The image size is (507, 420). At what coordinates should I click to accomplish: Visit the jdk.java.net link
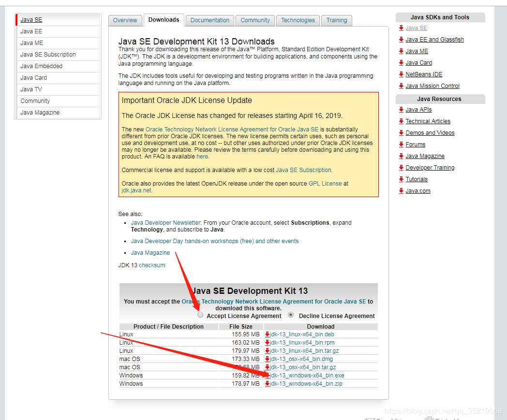click(x=136, y=190)
